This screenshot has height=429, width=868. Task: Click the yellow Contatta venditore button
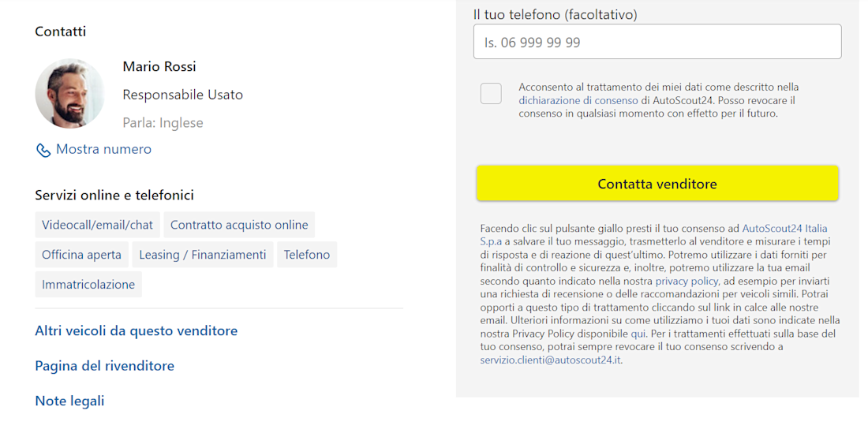pos(657,183)
